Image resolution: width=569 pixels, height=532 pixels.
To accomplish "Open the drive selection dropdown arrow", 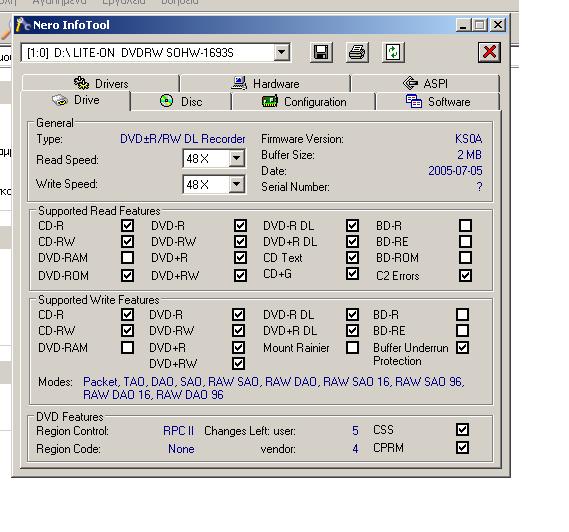I will pyautogui.click(x=282, y=52).
